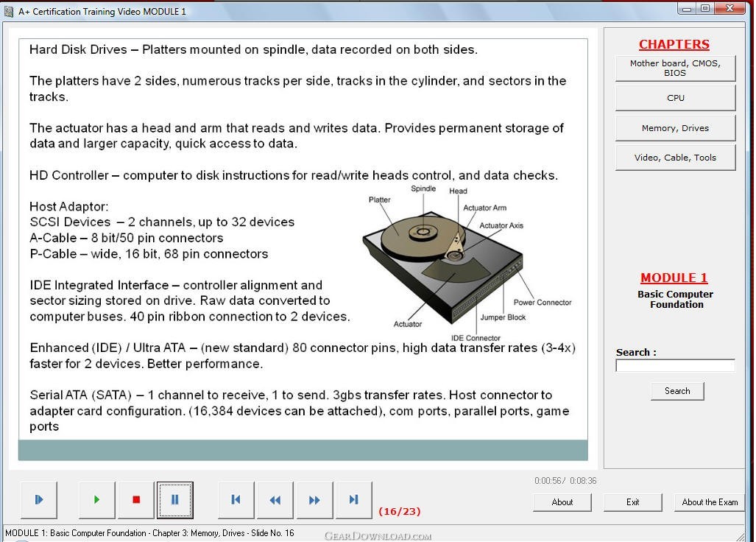Click the Search button
The width and height of the screenshot is (756, 542).
pos(677,391)
